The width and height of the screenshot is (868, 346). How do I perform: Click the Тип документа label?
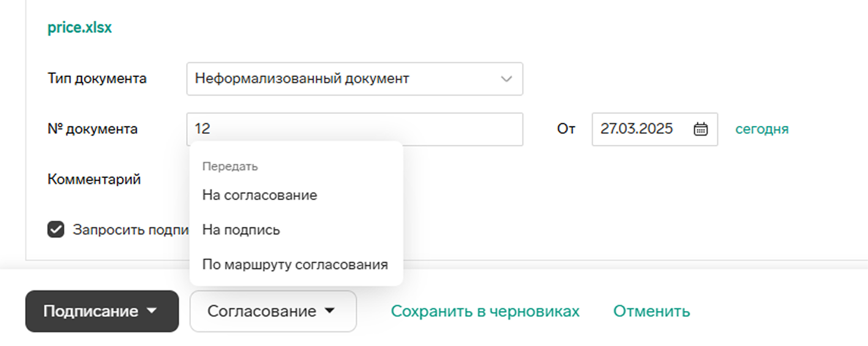(x=97, y=79)
